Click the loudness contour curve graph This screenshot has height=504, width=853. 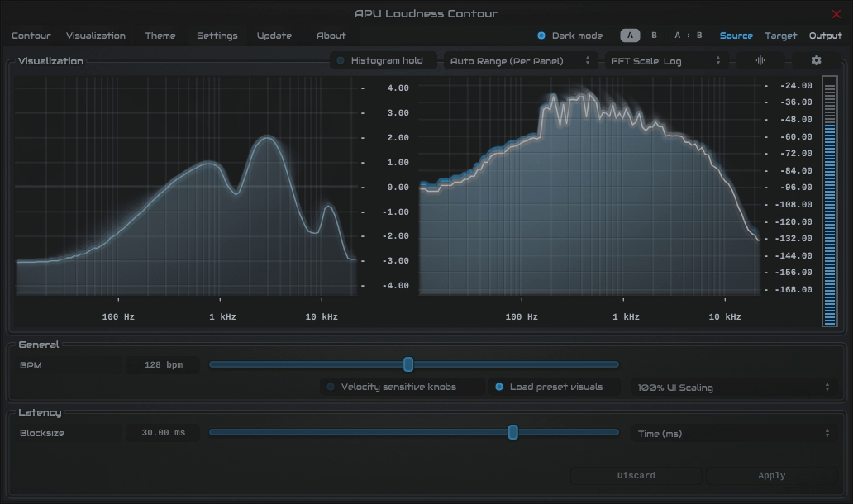(186, 186)
